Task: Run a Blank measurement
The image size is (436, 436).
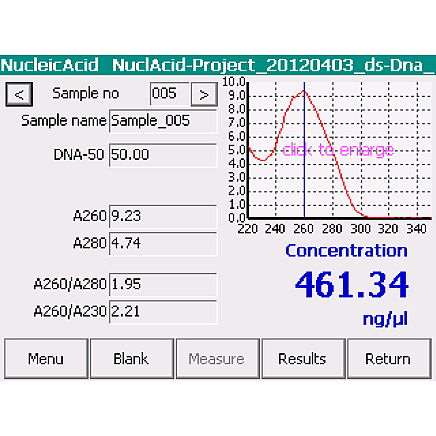Action: 132,359
